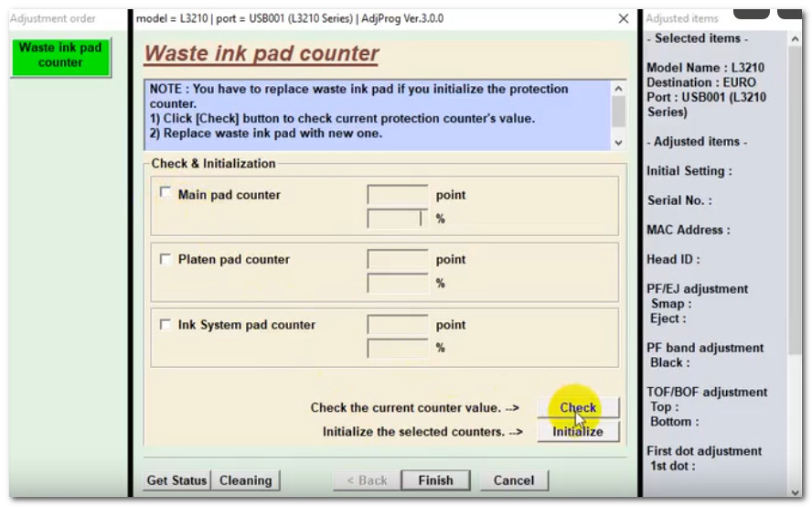This screenshot has height=507, width=812.
Task: Click the Cancel button
Action: (x=514, y=480)
